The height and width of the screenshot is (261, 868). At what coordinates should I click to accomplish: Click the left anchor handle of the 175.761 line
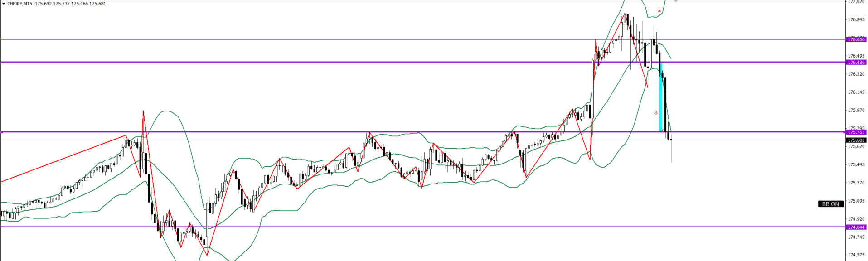(x=2, y=132)
